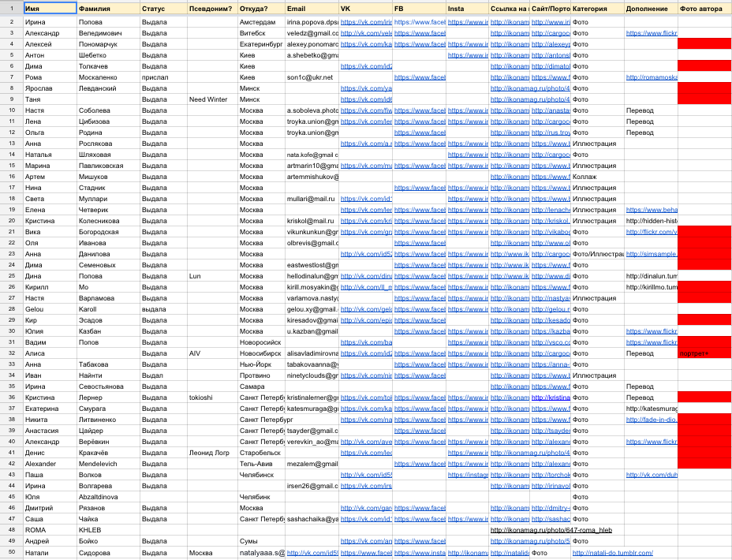Open the Insta link in Антон Шебетко's row

click(468, 55)
